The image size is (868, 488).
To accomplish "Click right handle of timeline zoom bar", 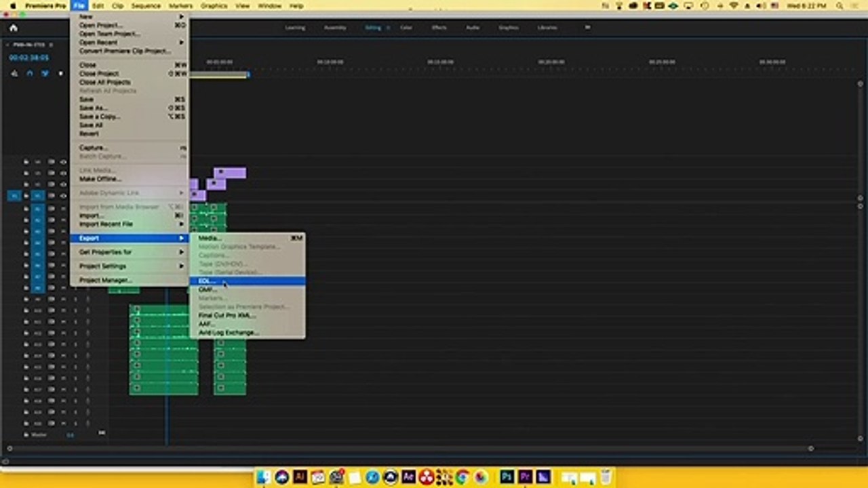I will [x=810, y=448].
